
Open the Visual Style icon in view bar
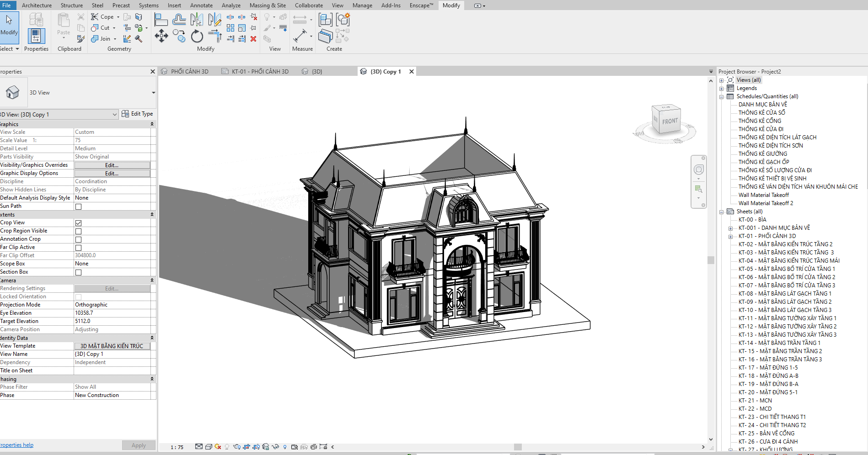209,447
